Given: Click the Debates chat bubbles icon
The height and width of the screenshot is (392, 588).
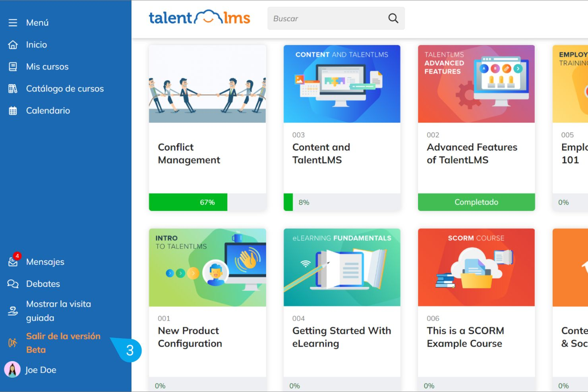Looking at the screenshot, I should click(x=13, y=284).
